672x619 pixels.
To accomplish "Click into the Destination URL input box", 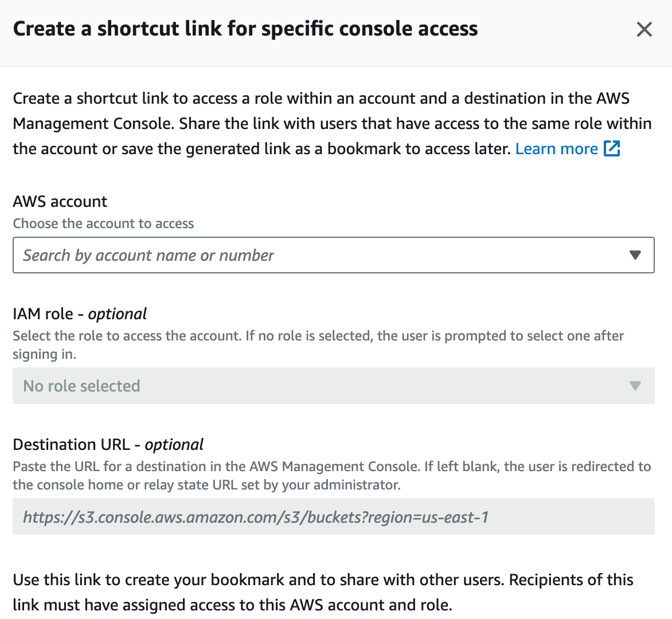I will click(334, 516).
